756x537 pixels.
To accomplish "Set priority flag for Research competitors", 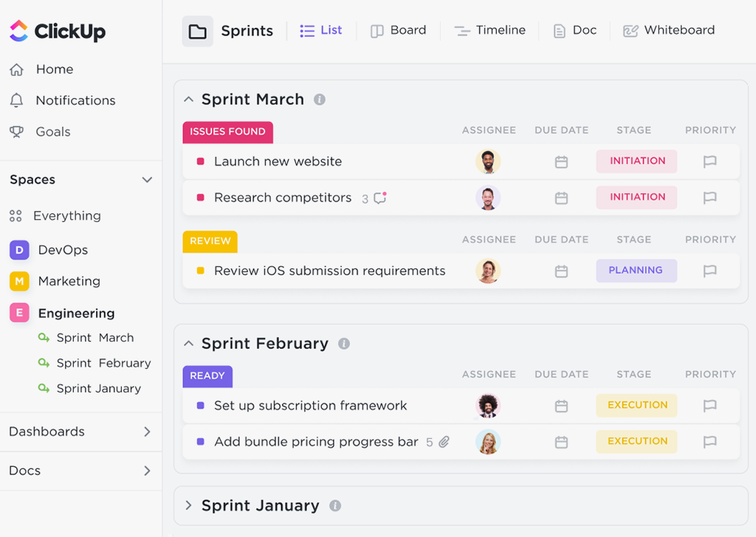I will (x=709, y=198).
